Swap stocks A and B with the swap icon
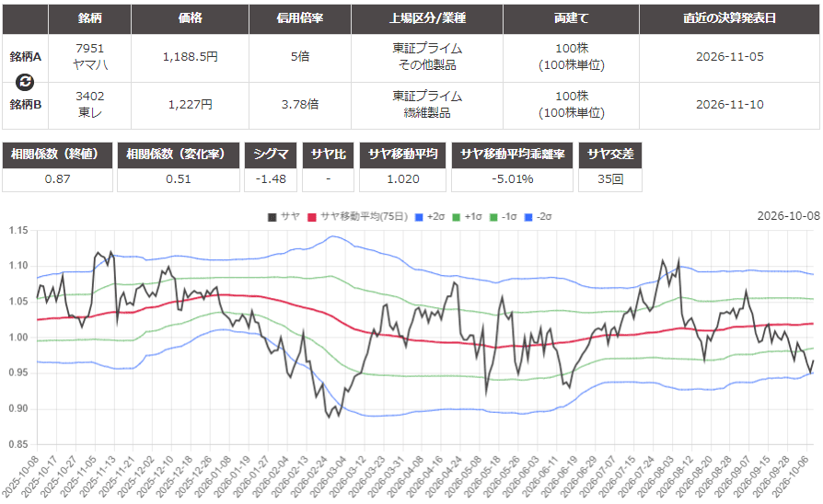The image size is (823, 504). click(25, 82)
